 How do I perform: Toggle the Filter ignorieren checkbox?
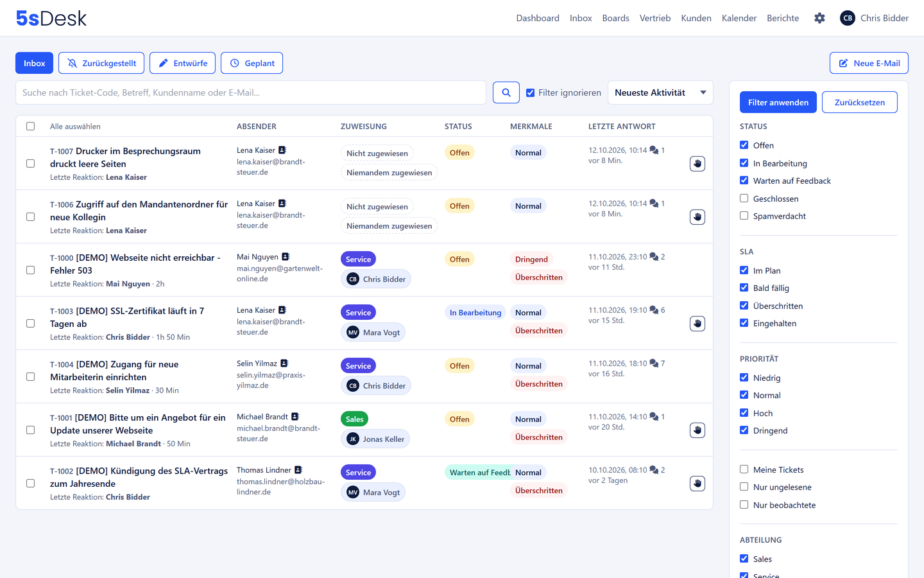tap(531, 92)
